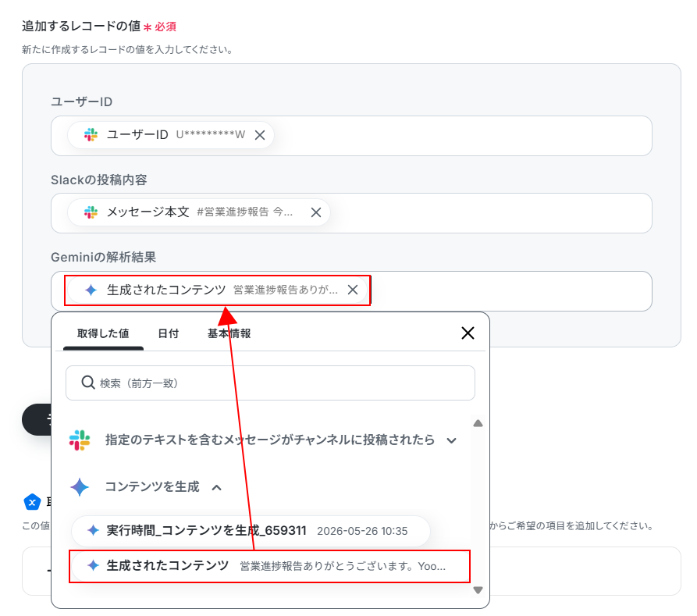Click the Gemini icon beside コンテンツを生成
This screenshot has width=697, height=616.
[80, 487]
